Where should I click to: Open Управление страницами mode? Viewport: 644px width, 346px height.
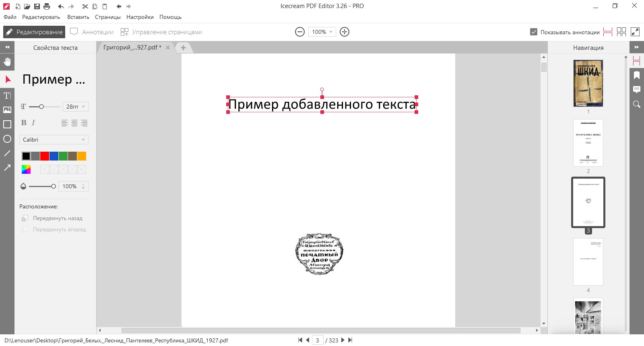161,32
